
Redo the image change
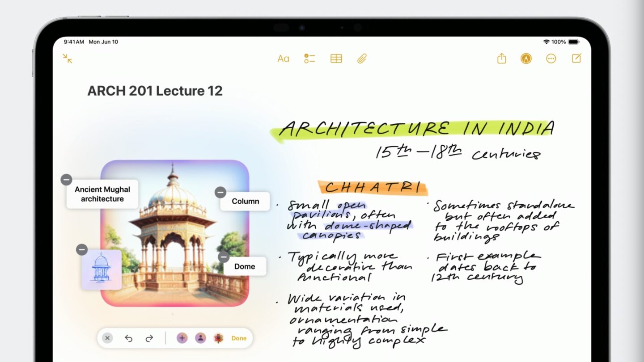coord(149,338)
